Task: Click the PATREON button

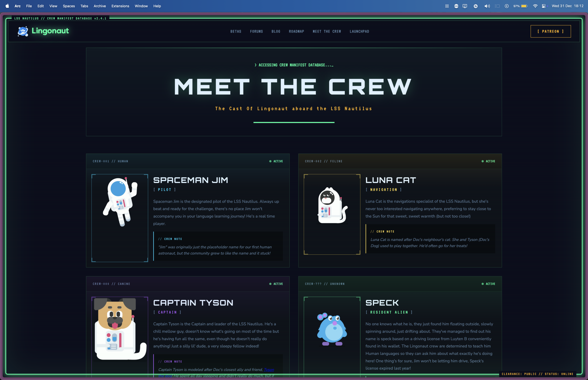Action: pyautogui.click(x=551, y=31)
